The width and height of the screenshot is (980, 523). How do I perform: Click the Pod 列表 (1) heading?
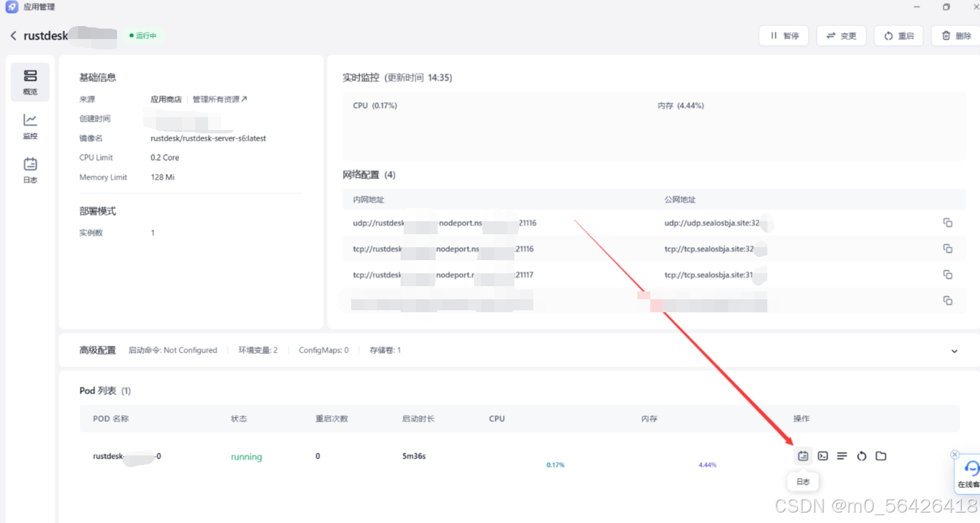pyautogui.click(x=105, y=391)
